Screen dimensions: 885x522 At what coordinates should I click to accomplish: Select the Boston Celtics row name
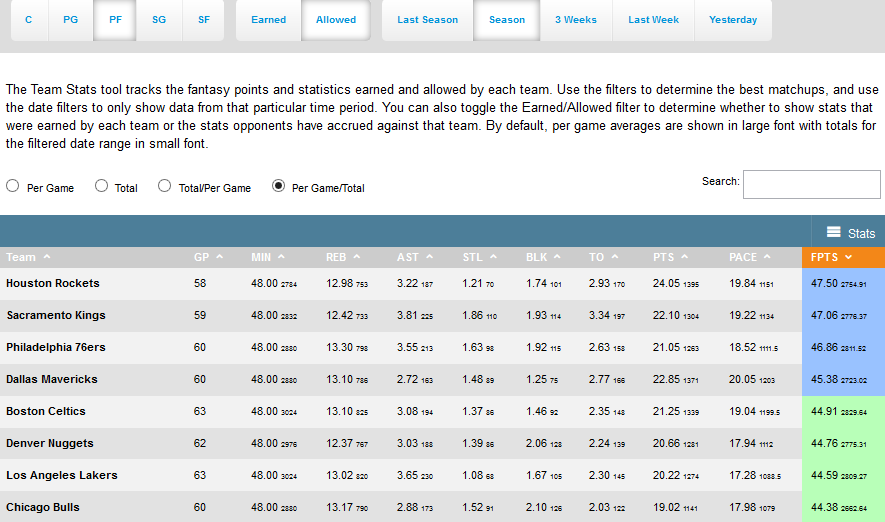point(46,411)
